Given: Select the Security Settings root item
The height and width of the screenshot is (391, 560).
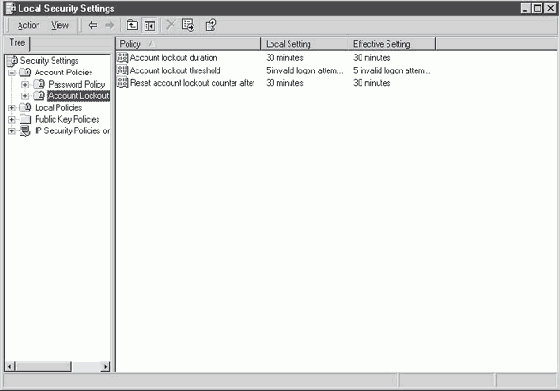Looking at the screenshot, I should (x=49, y=61).
